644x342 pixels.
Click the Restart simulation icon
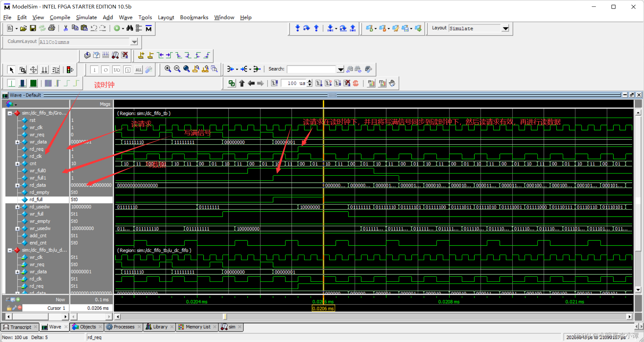pyautogui.click(x=274, y=83)
